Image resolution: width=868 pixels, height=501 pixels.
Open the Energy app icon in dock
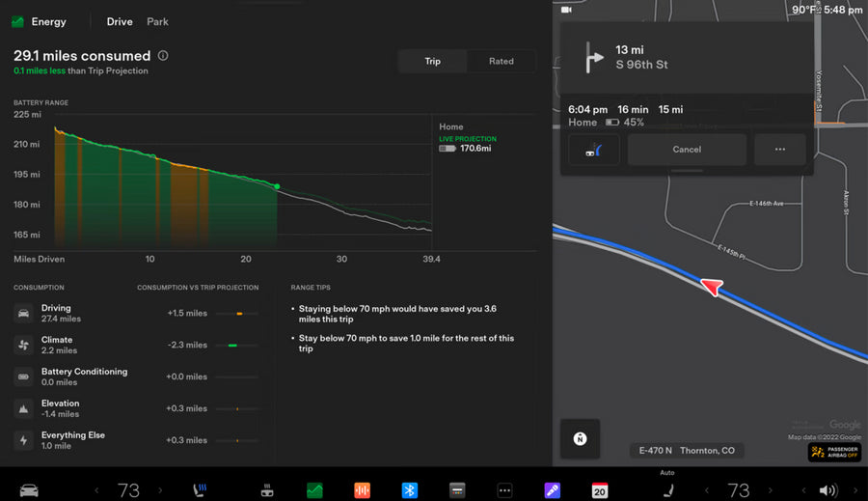click(x=314, y=490)
